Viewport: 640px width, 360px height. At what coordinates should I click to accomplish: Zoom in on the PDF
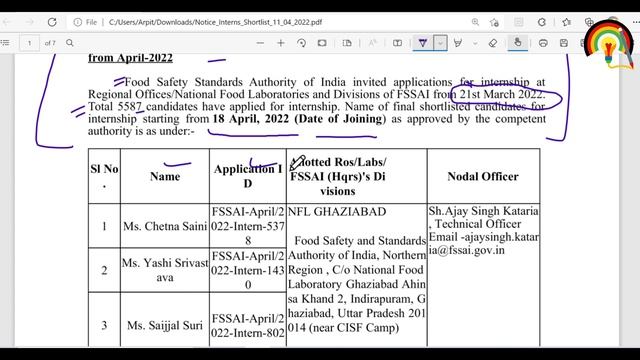click(281, 43)
